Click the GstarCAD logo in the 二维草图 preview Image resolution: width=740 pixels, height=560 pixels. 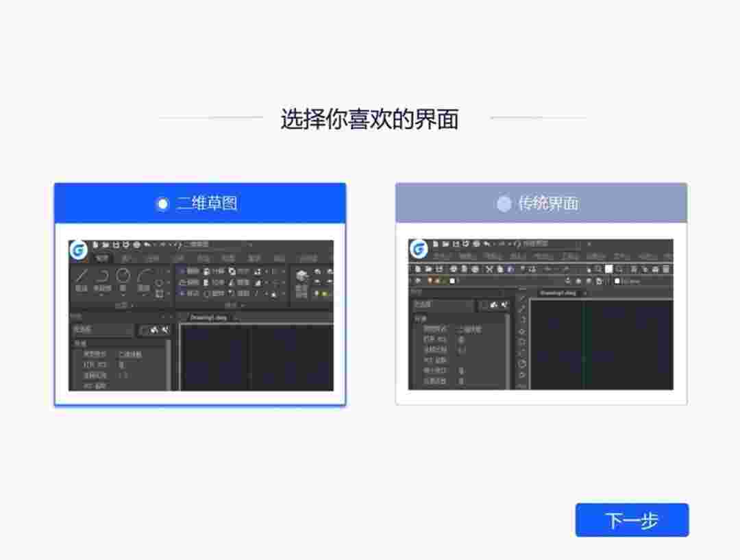[78, 249]
